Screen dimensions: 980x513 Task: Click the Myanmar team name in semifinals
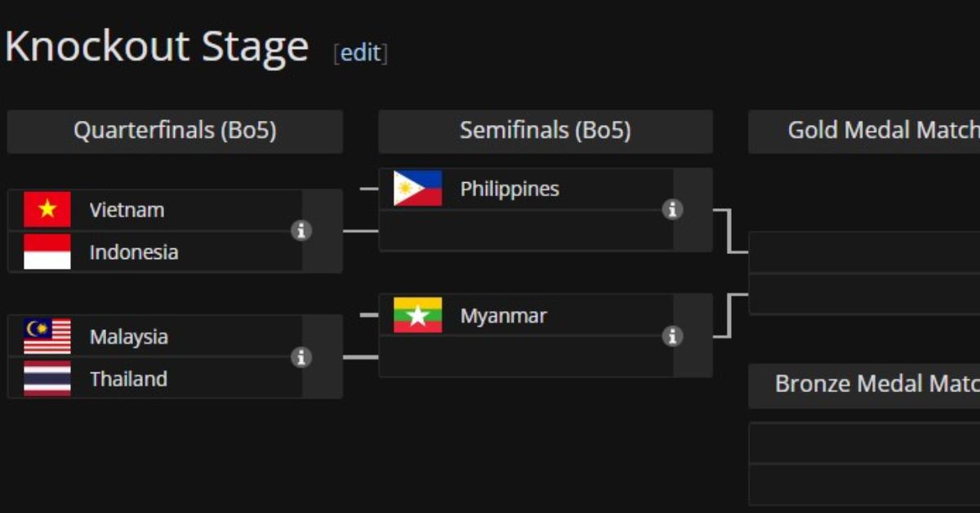click(x=503, y=315)
